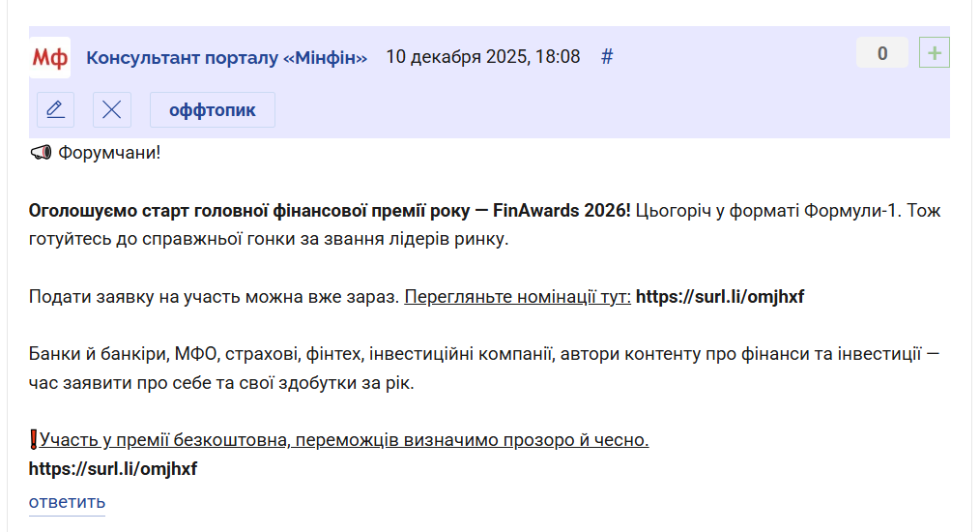Screen dimensions: 980x532
Task: Open the first surl.li/omjhxf URL
Action: (719, 297)
